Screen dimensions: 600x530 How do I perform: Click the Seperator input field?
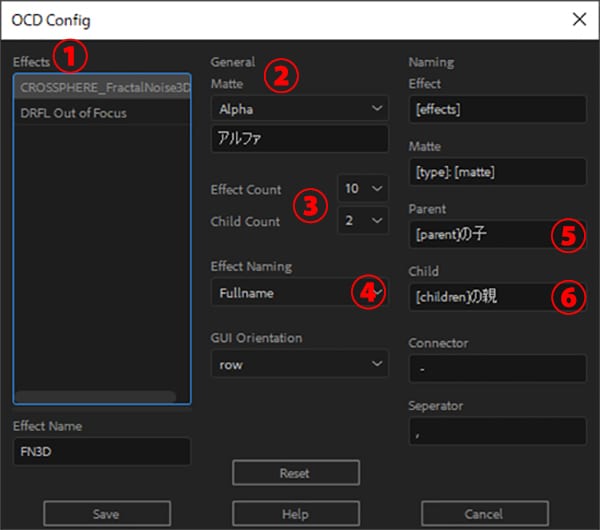pyautogui.click(x=497, y=431)
